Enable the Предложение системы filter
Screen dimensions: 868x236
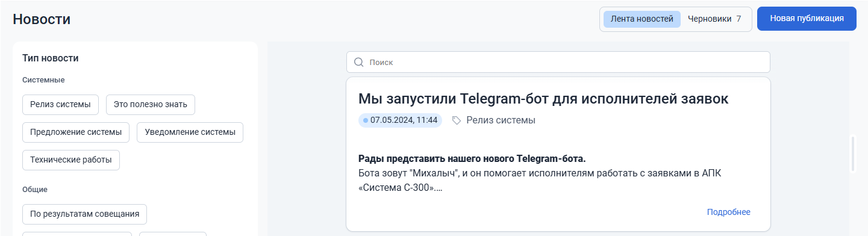point(76,132)
